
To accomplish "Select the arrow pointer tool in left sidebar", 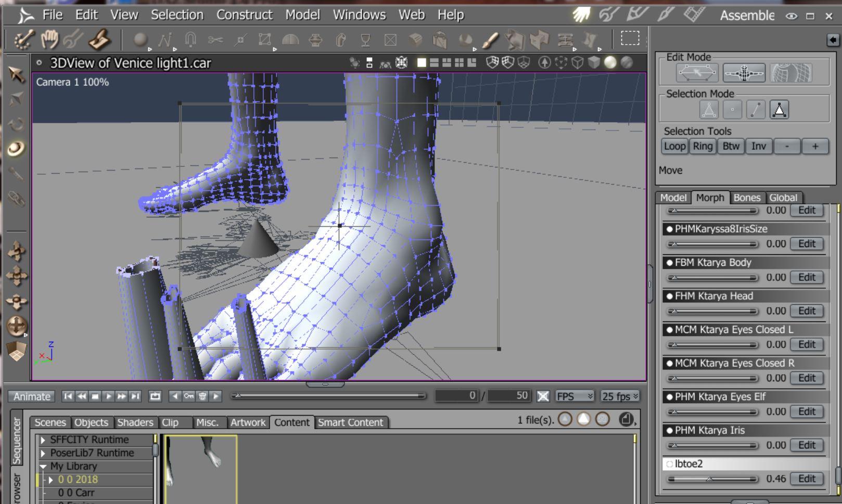I will pyautogui.click(x=16, y=74).
